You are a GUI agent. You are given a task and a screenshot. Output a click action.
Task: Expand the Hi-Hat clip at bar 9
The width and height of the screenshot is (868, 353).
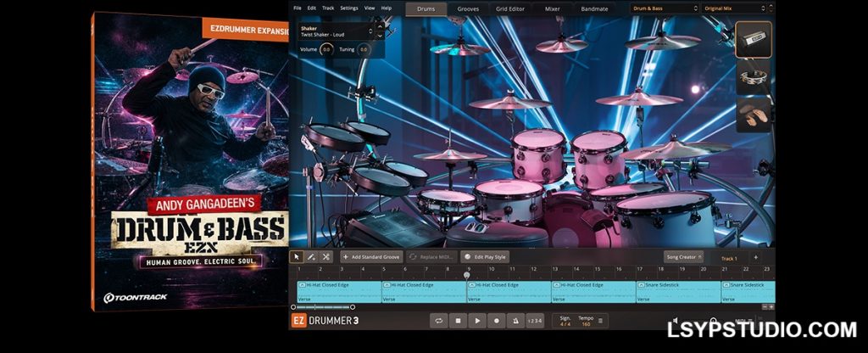(x=471, y=285)
